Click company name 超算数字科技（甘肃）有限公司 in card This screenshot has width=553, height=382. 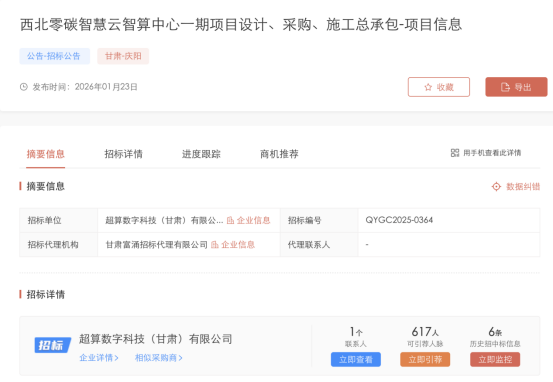point(156,339)
